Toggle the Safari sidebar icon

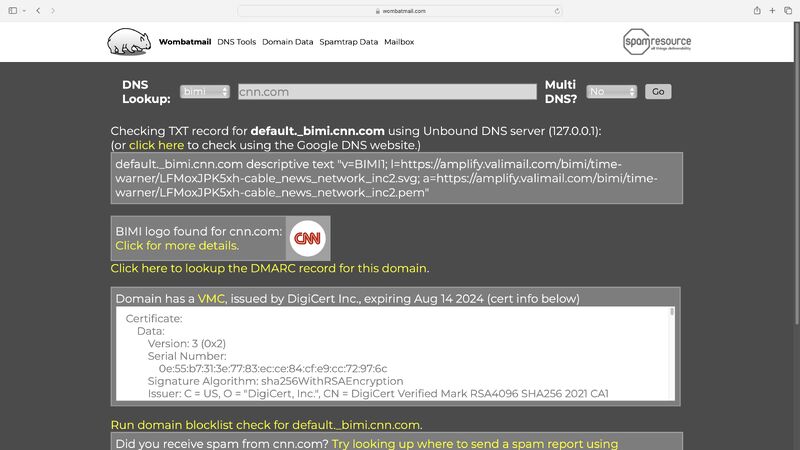pos(13,11)
